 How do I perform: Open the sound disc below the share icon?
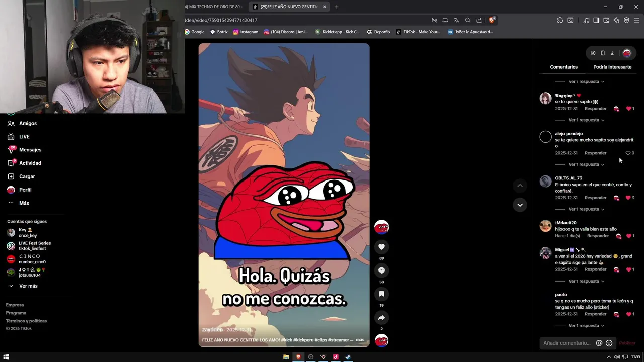381,341
